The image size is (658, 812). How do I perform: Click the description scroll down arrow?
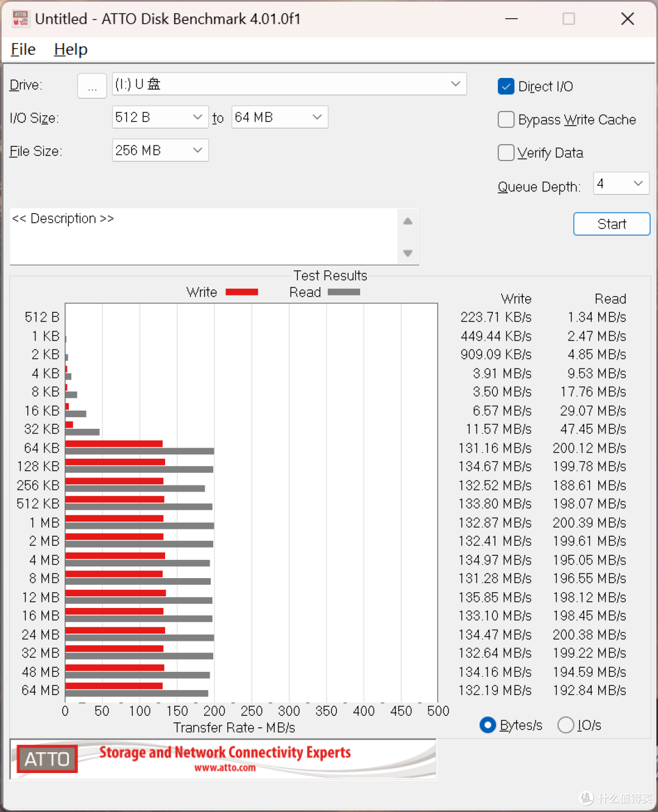tap(408, 253)
